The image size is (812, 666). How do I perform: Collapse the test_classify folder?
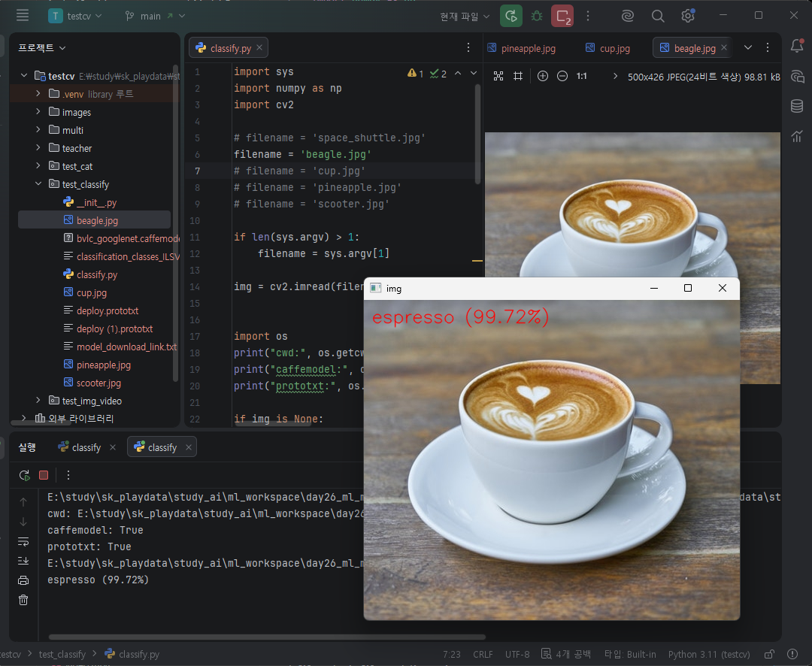coord(38,184)
